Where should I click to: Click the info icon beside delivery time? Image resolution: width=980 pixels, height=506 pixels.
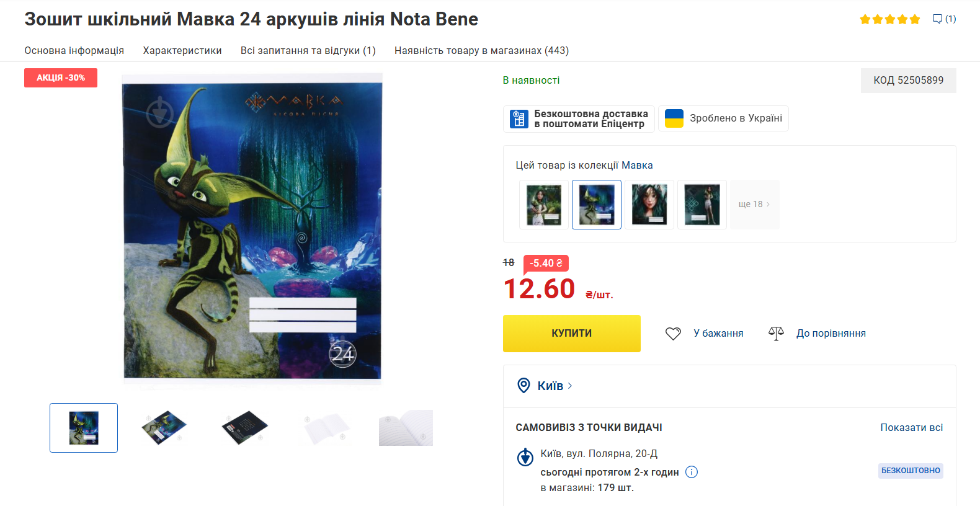click(692, 472)
